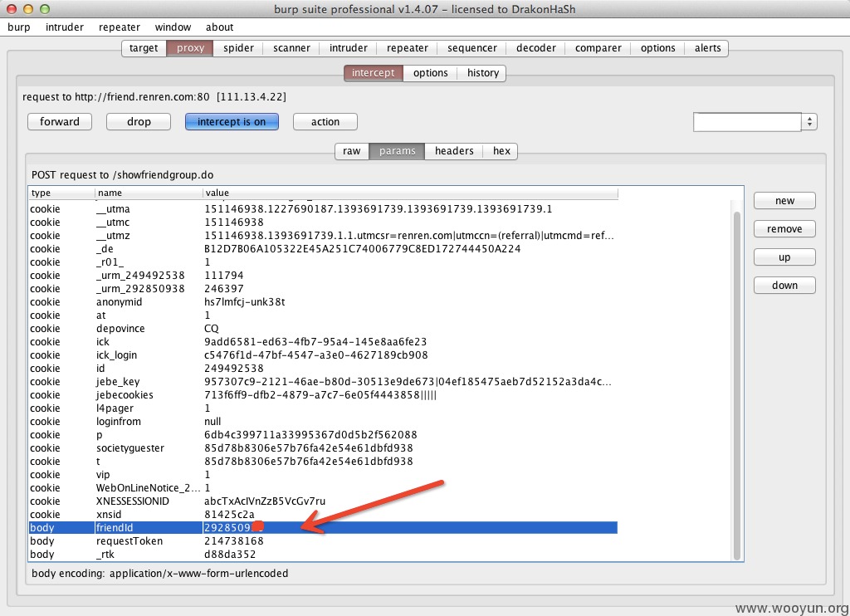Drop the intercepted request
This screenshot has height=616, width=850.
(x=139, y=122)
